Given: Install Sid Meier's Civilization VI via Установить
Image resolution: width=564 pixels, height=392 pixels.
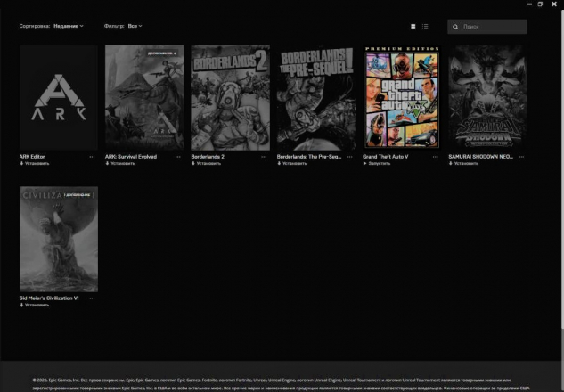Looking at the screenshot, I should [x=35, y=305].
